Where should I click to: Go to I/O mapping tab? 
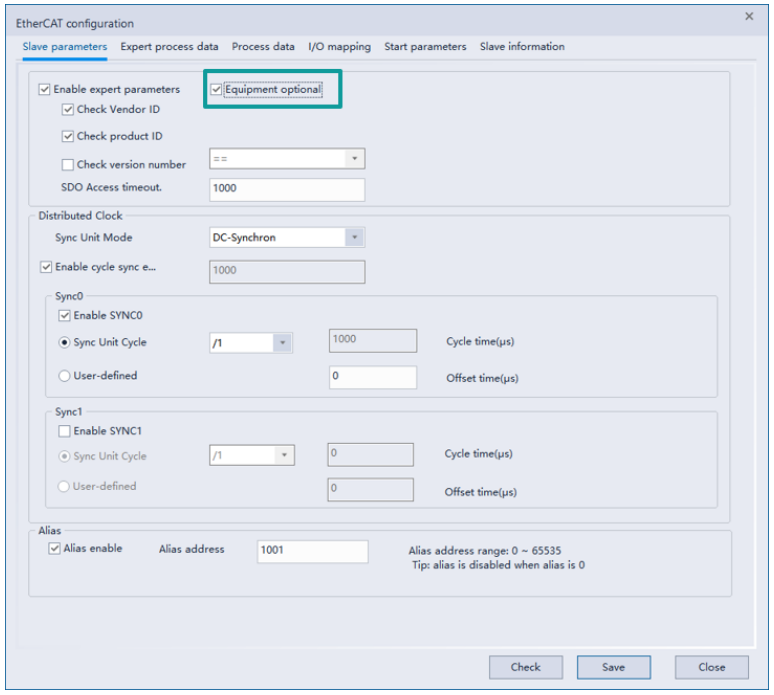(339, 47)
